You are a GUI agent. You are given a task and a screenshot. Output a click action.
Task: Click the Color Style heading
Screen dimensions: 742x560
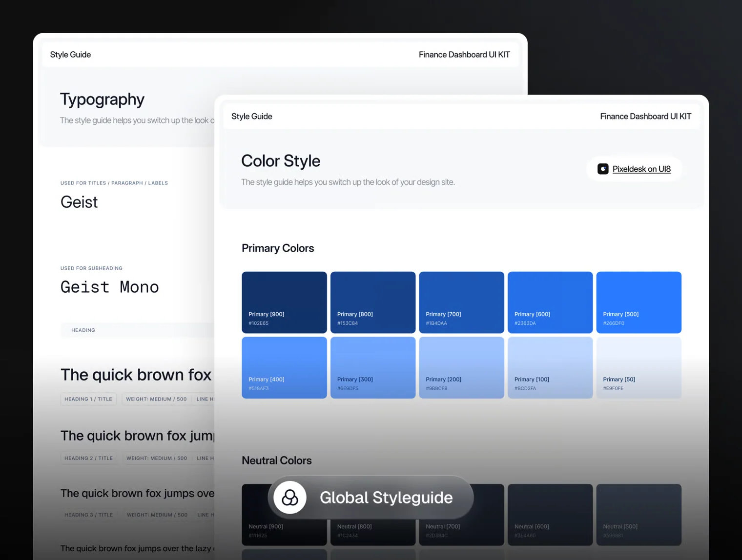281,161
